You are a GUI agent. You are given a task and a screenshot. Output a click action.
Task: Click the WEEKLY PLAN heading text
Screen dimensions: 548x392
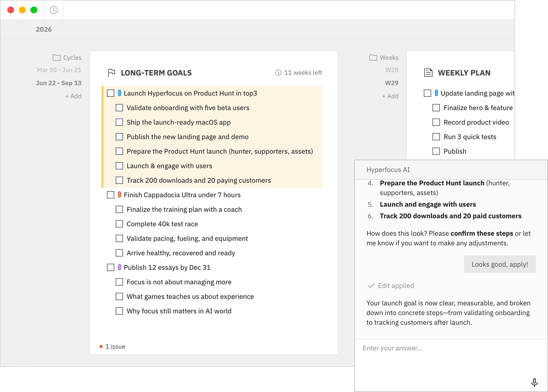(464, 73)
